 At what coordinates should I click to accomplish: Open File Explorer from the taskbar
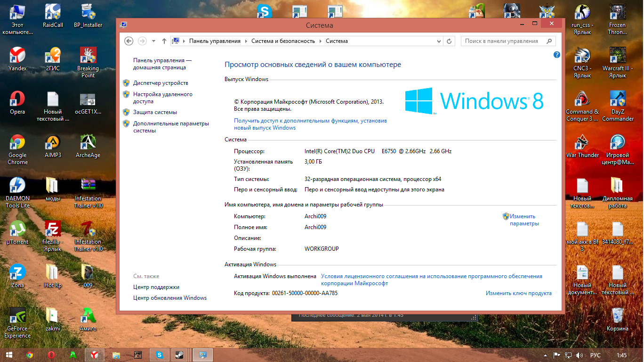pyautogui.click(x=116, y=355)
